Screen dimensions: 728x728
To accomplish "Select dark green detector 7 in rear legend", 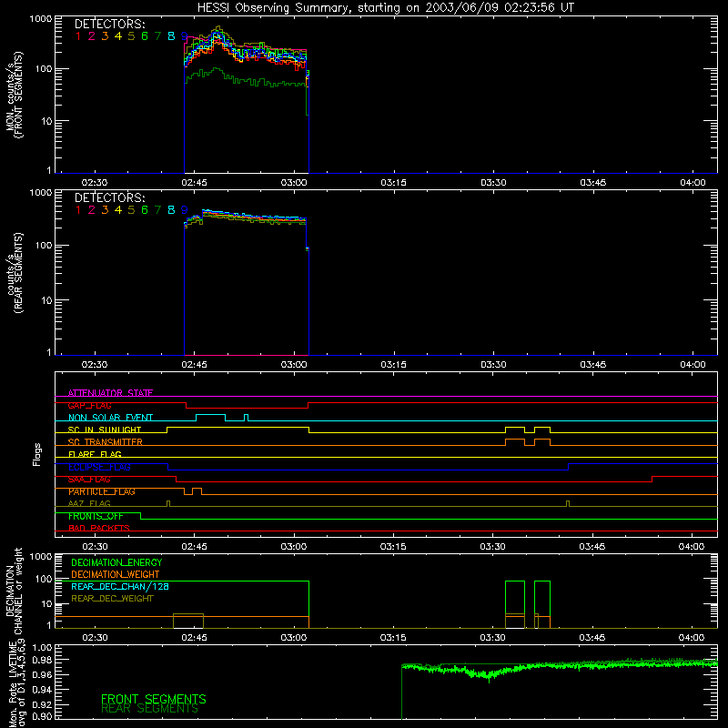I will tap(157, 210).
